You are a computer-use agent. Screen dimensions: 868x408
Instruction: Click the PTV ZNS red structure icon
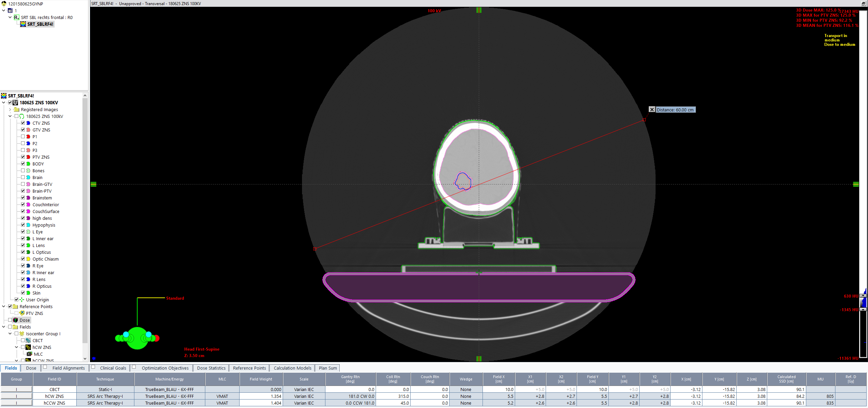29,157
